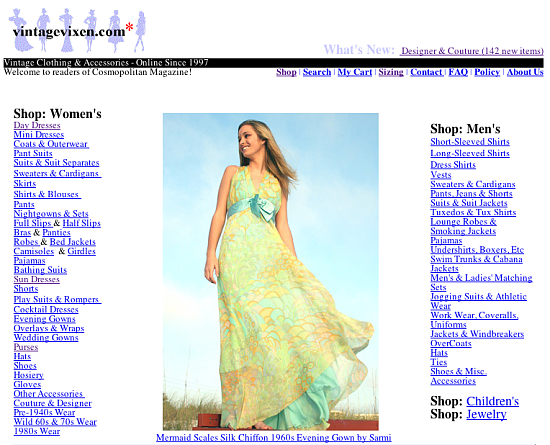Viewport: 550px width, 445px height.
Task: Go to the Search page
Action: 317,72
